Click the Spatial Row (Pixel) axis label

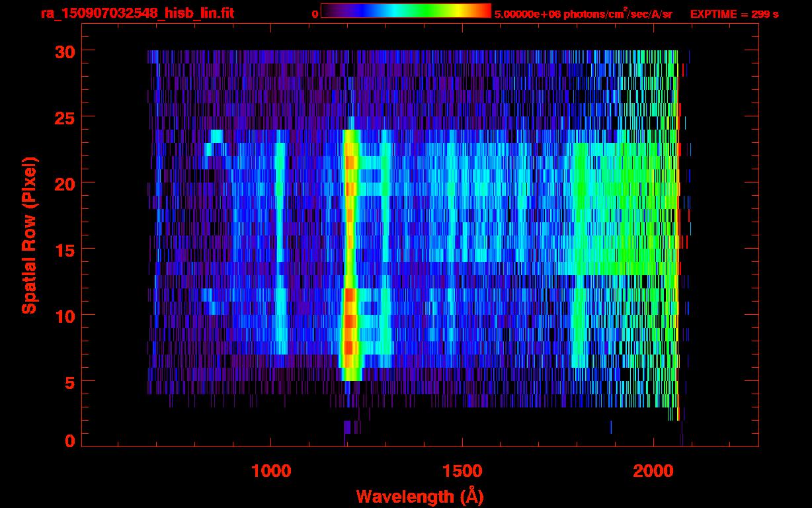(x=28, y=235)
